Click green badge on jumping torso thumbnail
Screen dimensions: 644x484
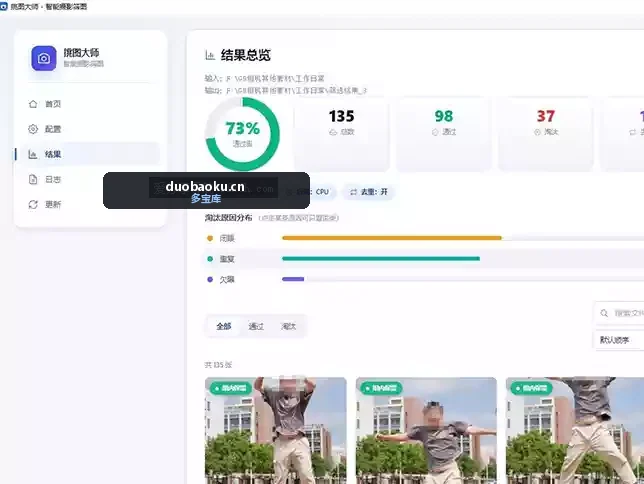tap(531, 388)
